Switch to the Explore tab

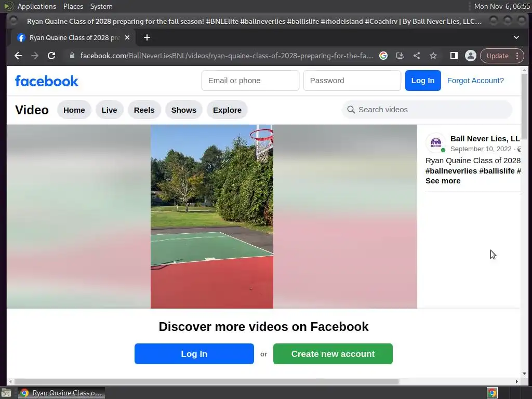[x=228, y=110]
